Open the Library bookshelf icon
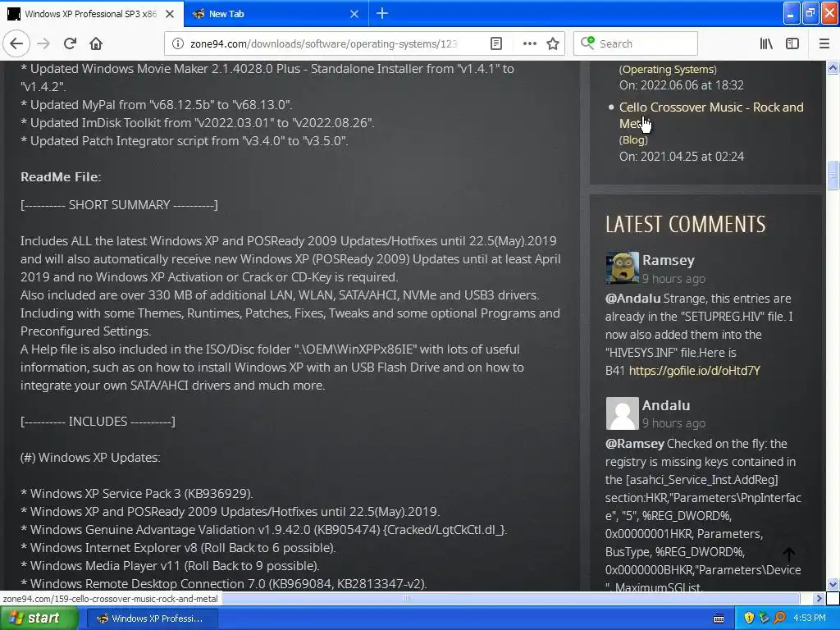Image resolution: width=840 pixels, height=630 pixels. pos(766,43)
